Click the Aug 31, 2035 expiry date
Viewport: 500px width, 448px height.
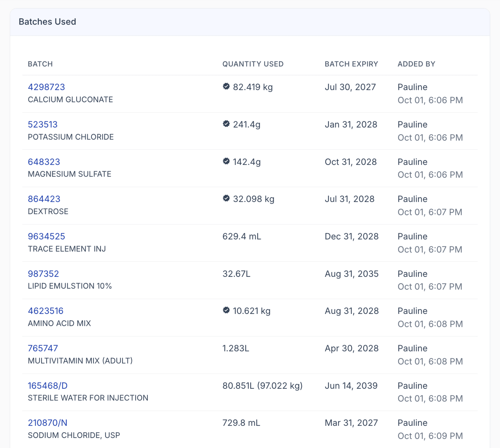pos(351,274)
